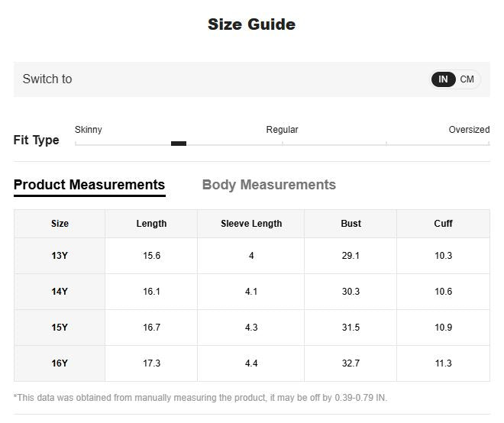Click the Fit Type slider marker
The height and width of the screenshot is (423, 504).
tap(179, 144)
